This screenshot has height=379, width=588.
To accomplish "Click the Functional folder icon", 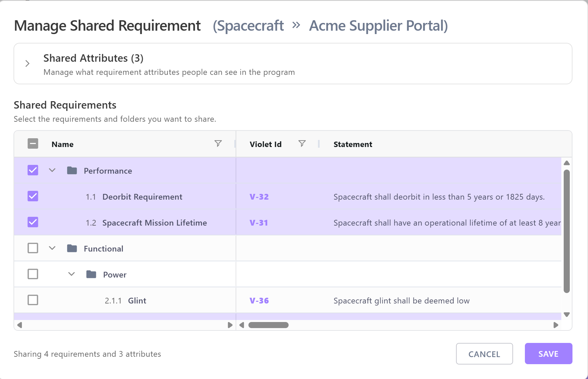I will 72,249.
